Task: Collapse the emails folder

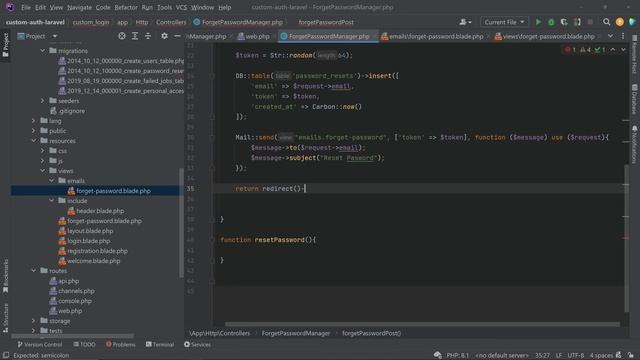Action: 51,180
